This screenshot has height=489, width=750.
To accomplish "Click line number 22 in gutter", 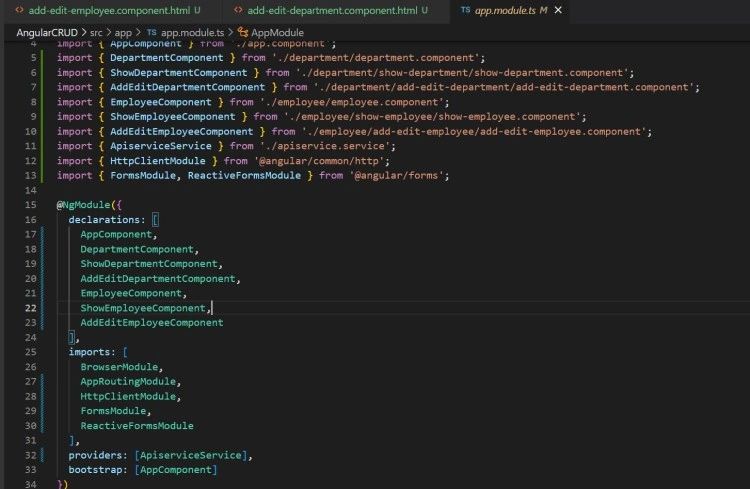I will (x=31, y=308).
